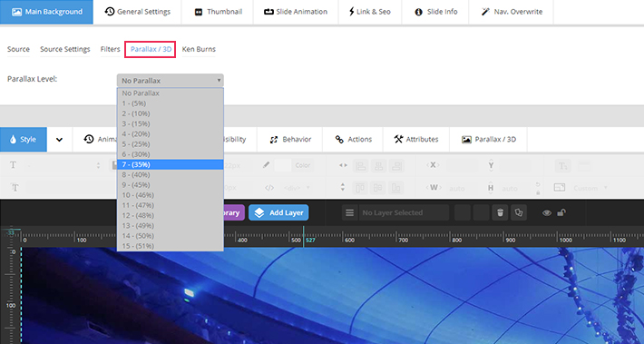The width and height of the screenshot is (644, 344).
Task: Click the No Layer Selected field
Action: click(404, 212)
